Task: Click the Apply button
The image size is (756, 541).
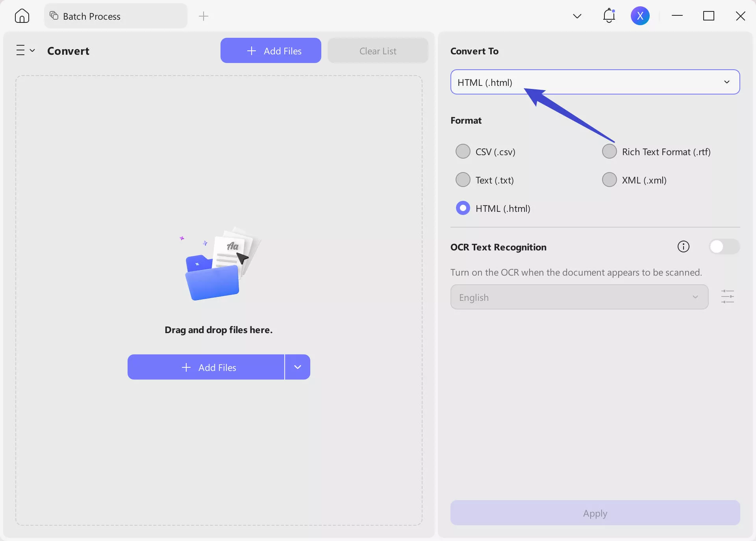Action: click(x=595, y=513)
